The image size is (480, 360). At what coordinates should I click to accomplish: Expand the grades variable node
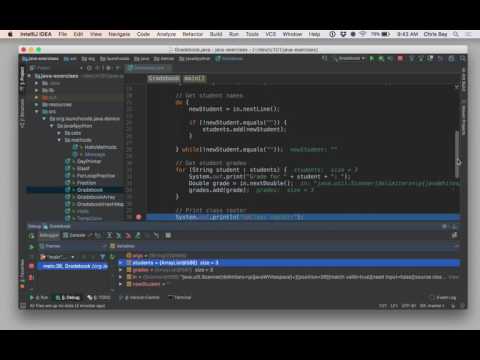[x=121, y=270]
